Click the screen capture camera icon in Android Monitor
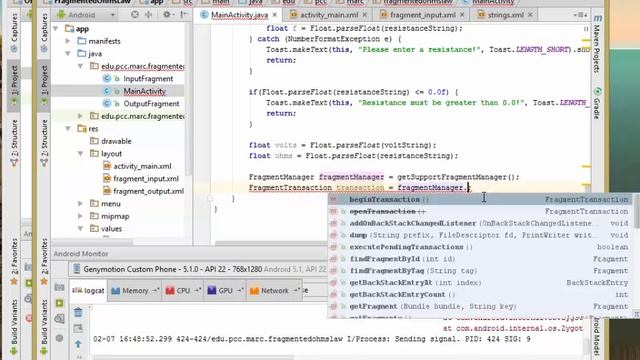This screenshot has width=640, height=360. pyautogui.click(x=60, y=287)
